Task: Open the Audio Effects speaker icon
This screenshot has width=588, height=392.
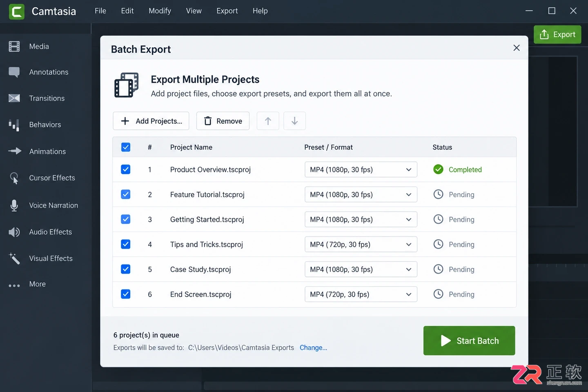Action: coord(14,232)
